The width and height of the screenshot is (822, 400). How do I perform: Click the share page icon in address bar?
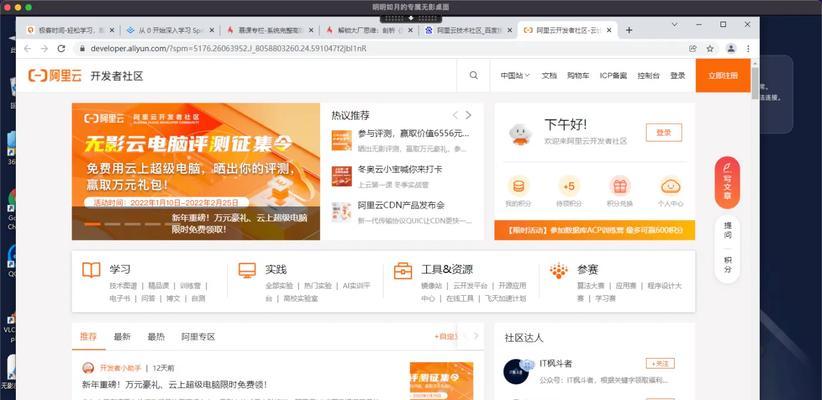[x=693, y=48]
